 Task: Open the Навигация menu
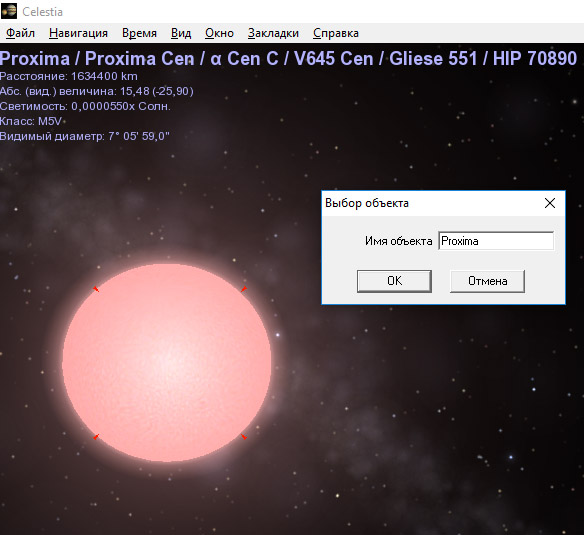78,33
